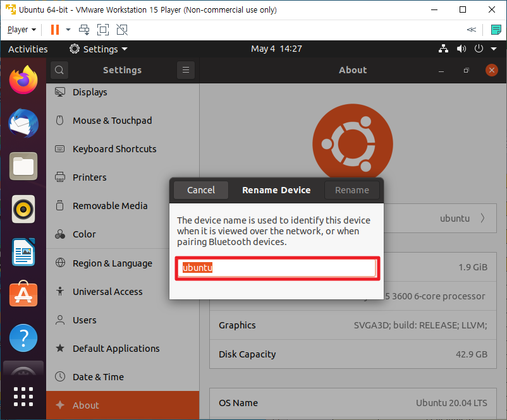Image resolution: width=507 pixels, height=420 pixels.
Task: Click the volume icon in top bar
Action: [461, 49]
